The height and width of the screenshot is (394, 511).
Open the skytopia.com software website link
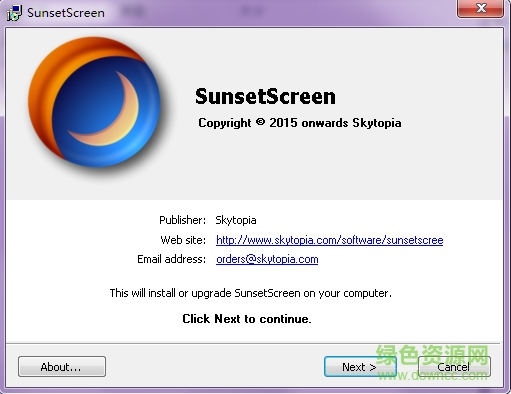329,240
